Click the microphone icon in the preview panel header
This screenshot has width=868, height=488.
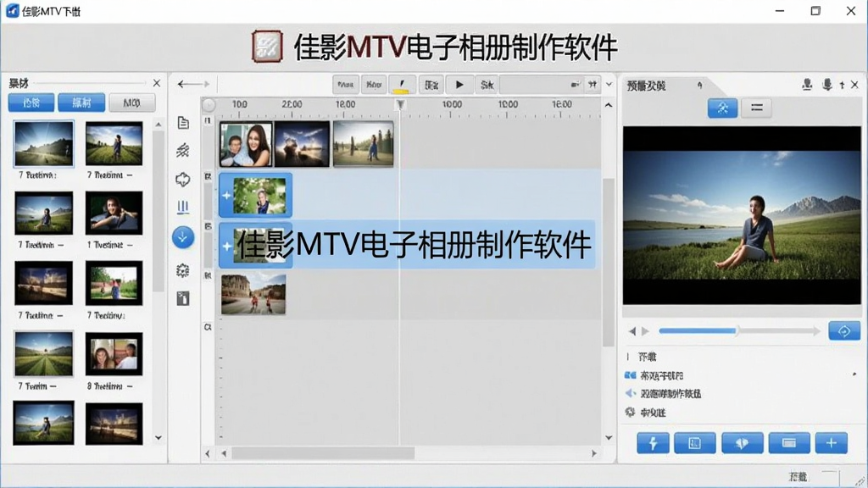(x=827, y=84)
